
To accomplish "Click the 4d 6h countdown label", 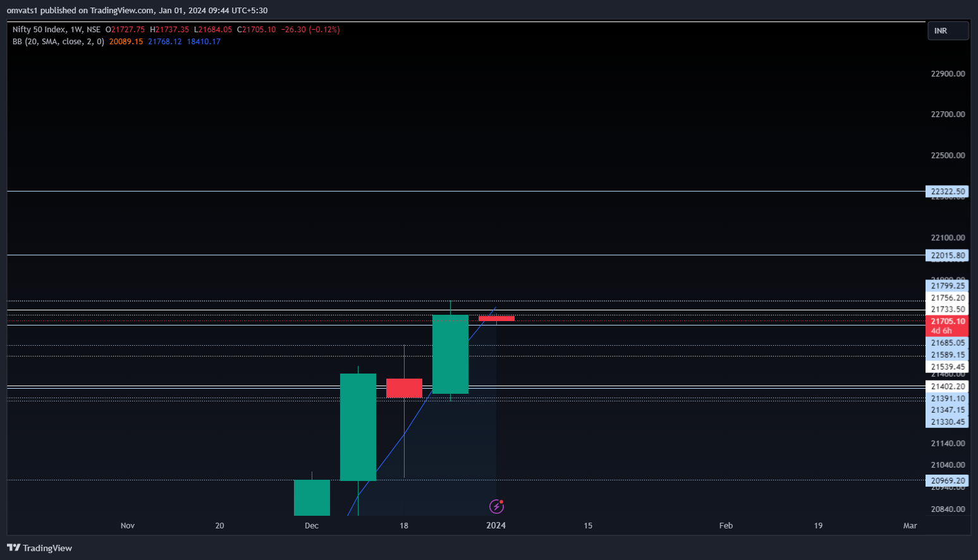I will pos(941,331).
